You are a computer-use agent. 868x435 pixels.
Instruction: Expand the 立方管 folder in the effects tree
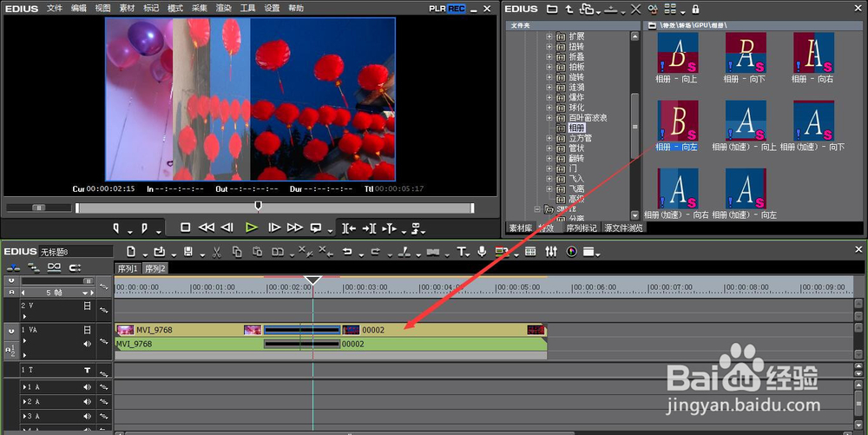click(549, 138)
